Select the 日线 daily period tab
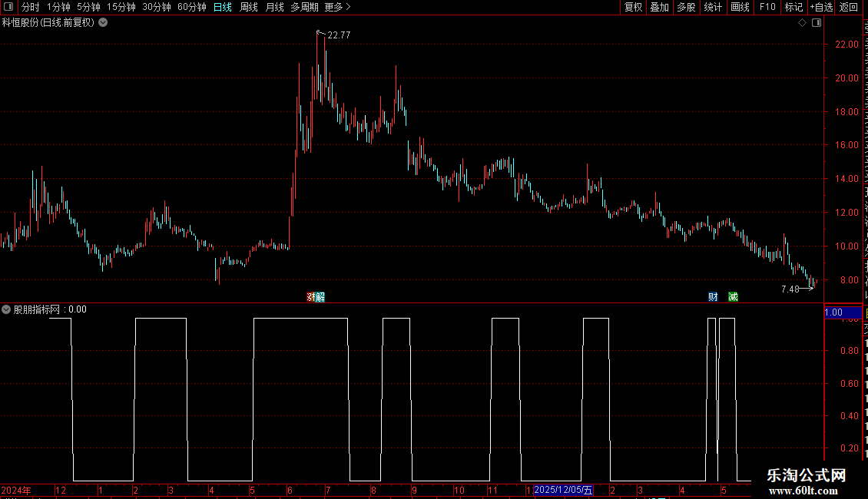 pyautogui.click(x=223, y=7)
